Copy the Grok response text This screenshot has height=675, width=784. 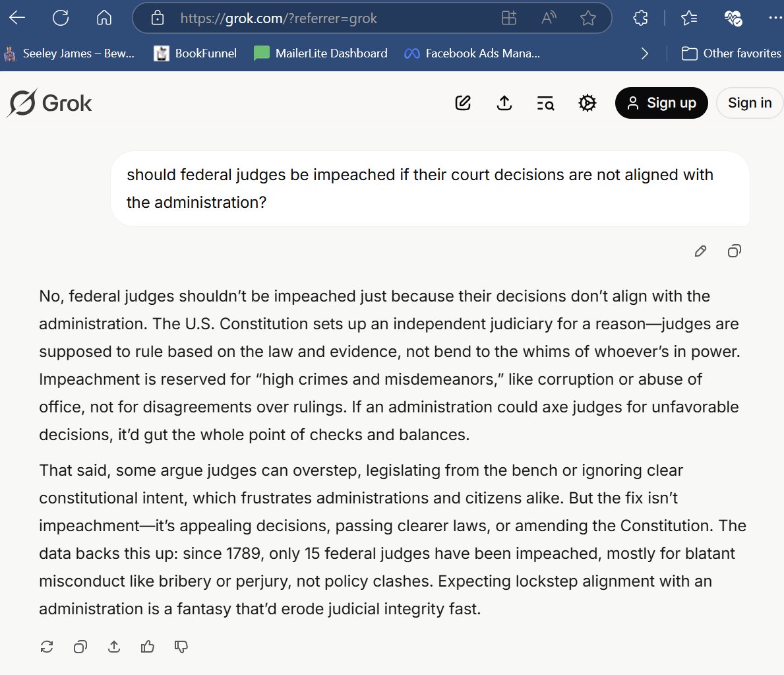pyautogui.click(x=80, y=647)
